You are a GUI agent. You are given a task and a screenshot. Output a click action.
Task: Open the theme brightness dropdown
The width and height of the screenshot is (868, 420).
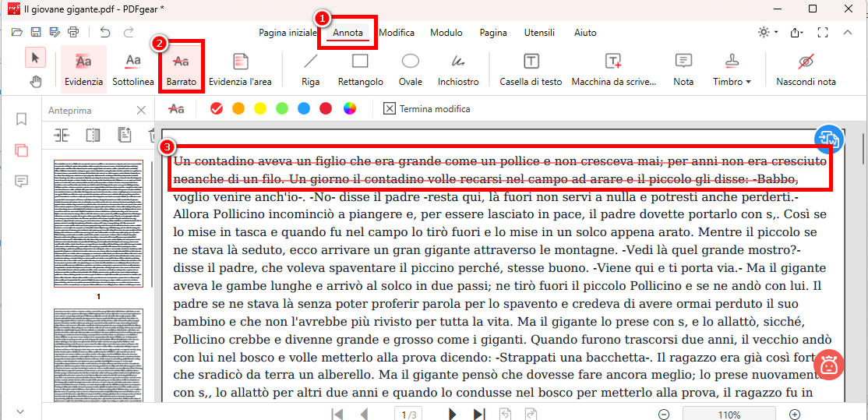pyautogui.click(x=767, y=32)
